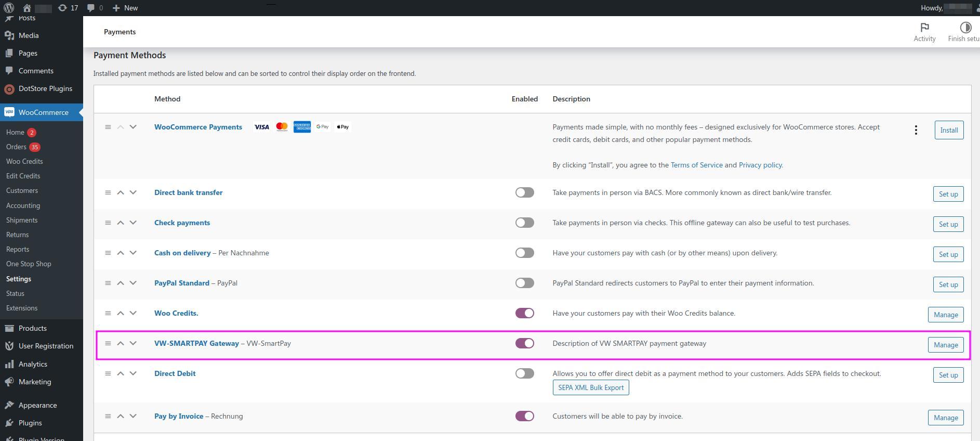
Task: Grab drag handle for WooCommerce Payments
Action: click(108, 127)
